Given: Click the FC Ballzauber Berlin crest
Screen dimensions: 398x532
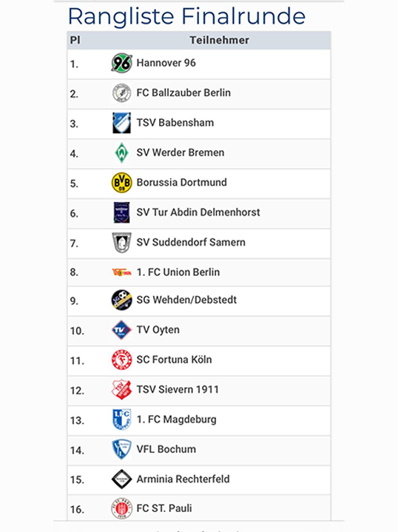Looking at the screenshot, I should click(x=121, y=93).
